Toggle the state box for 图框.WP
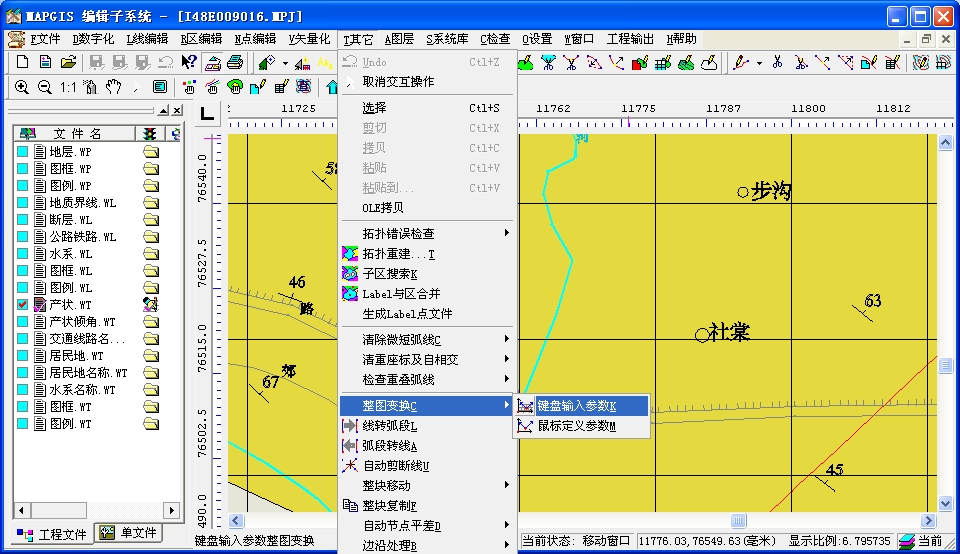Screen dimensions: 960x554 click(23, 168)
